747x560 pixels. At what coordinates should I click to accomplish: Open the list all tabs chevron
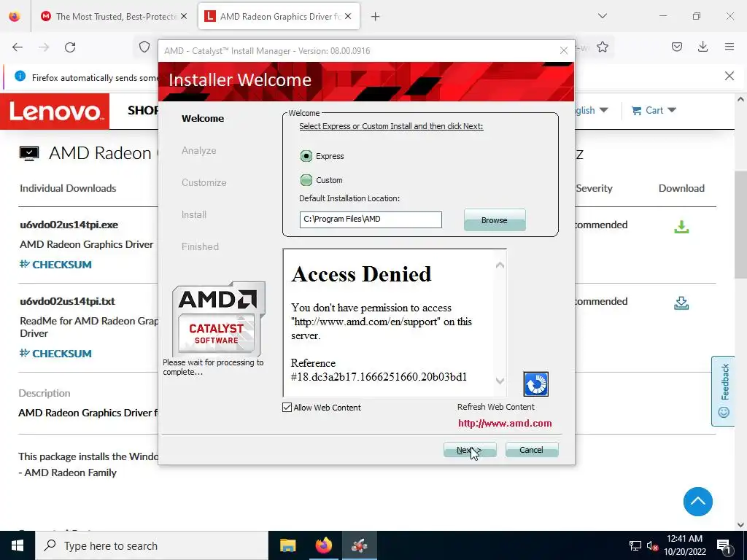click(602, 16)
